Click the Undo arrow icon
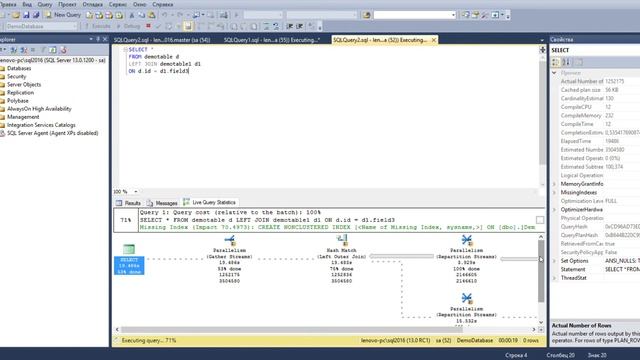 [x=164, y=15]
